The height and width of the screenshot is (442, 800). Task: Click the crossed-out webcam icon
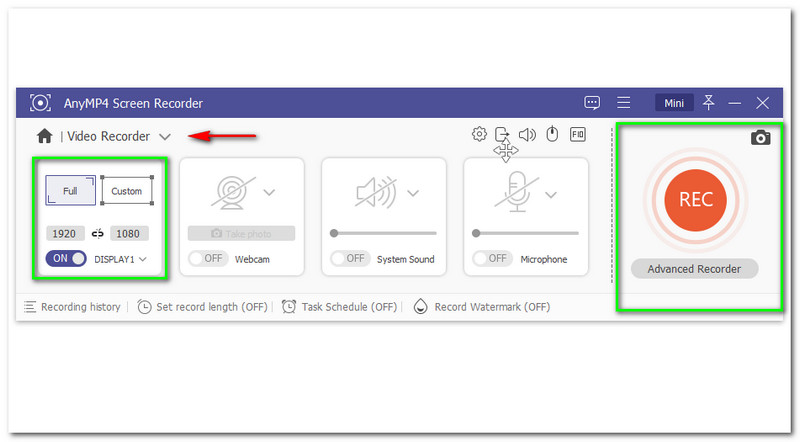pos(233,192)
